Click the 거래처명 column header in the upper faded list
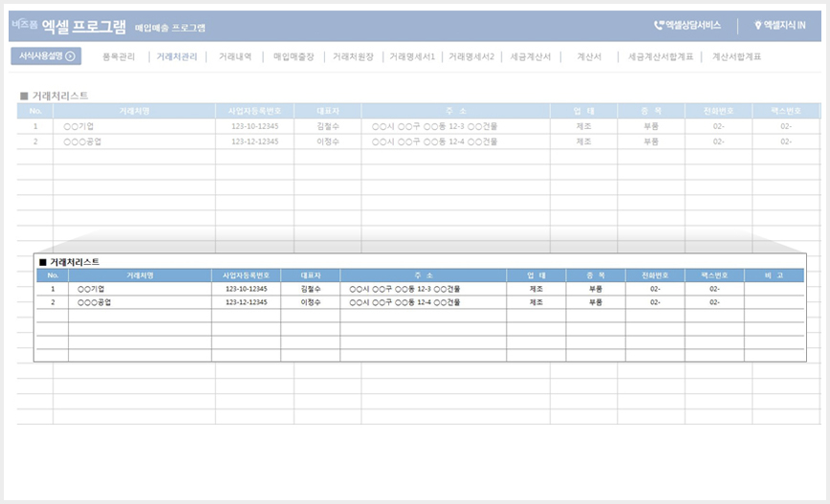The image size is (830, 504). coord(134,111)
